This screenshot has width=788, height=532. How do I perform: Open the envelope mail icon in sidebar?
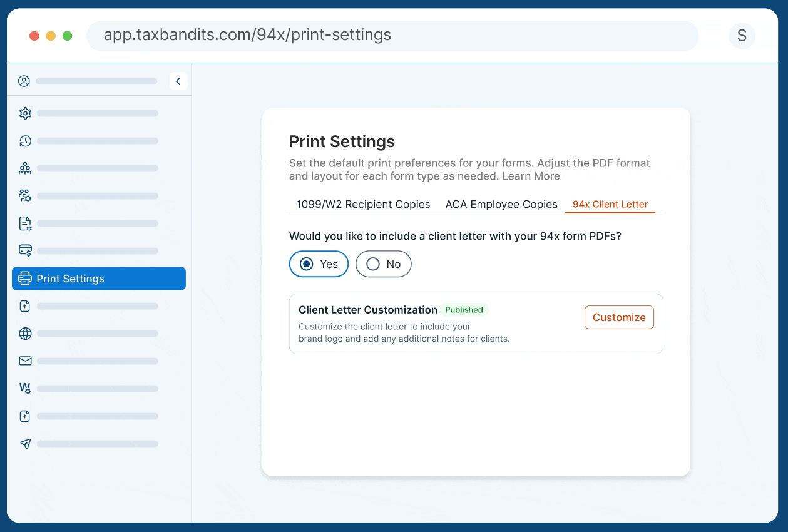(x=25, y=361)
